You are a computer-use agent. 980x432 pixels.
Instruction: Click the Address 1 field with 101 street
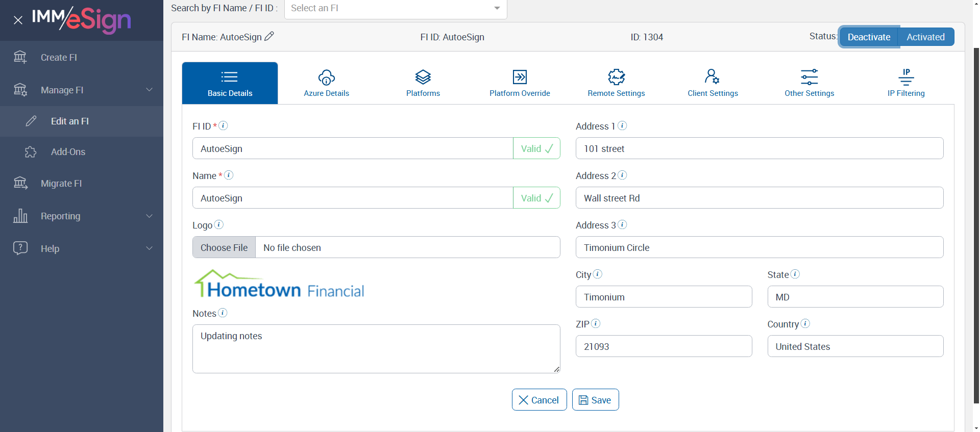759,148
